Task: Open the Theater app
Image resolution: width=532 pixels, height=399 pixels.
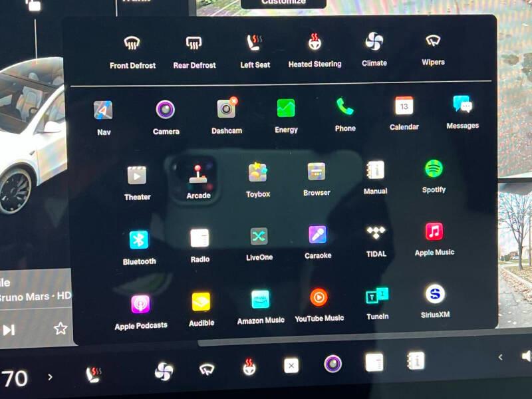Action: (137, 176)
